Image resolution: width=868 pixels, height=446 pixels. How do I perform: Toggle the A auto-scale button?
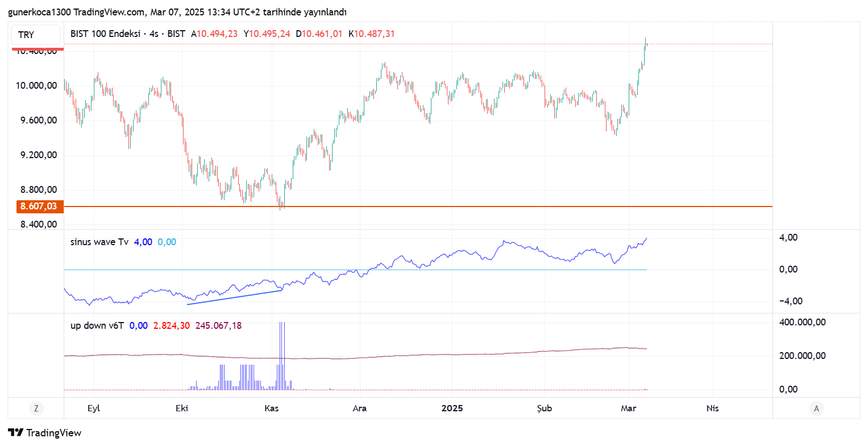pyautogui.click(x=816, y=408)
